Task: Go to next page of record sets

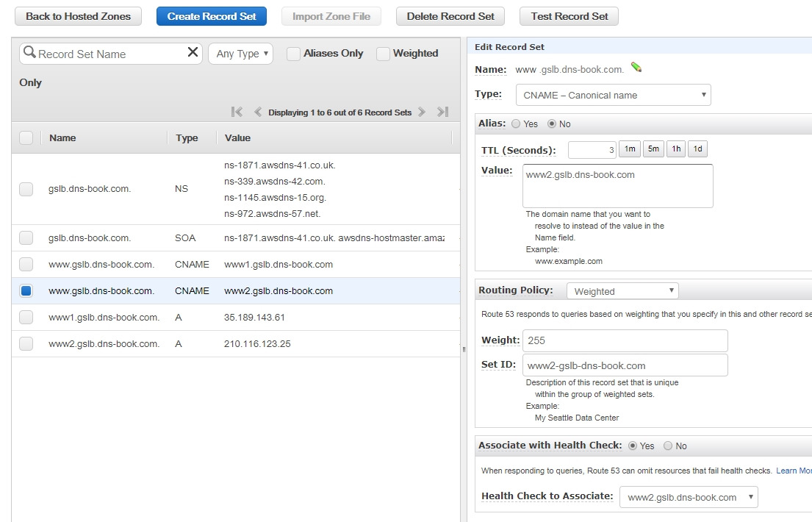Action: pos(422,112)
